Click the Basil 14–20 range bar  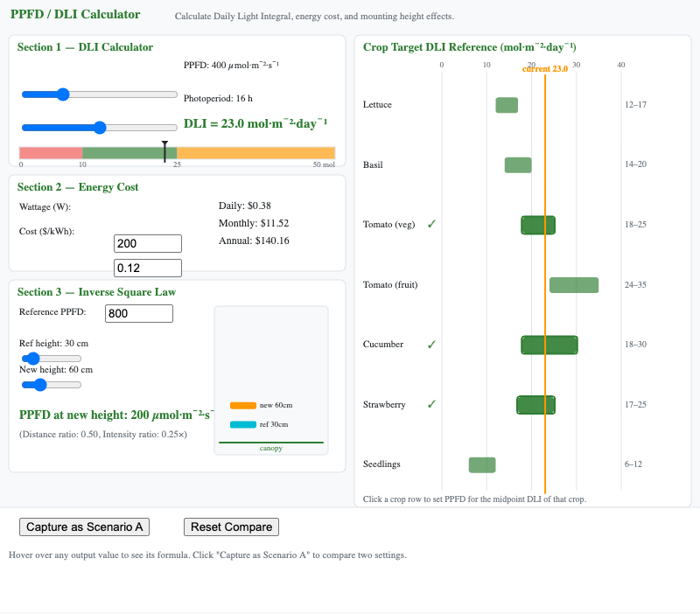518,165
